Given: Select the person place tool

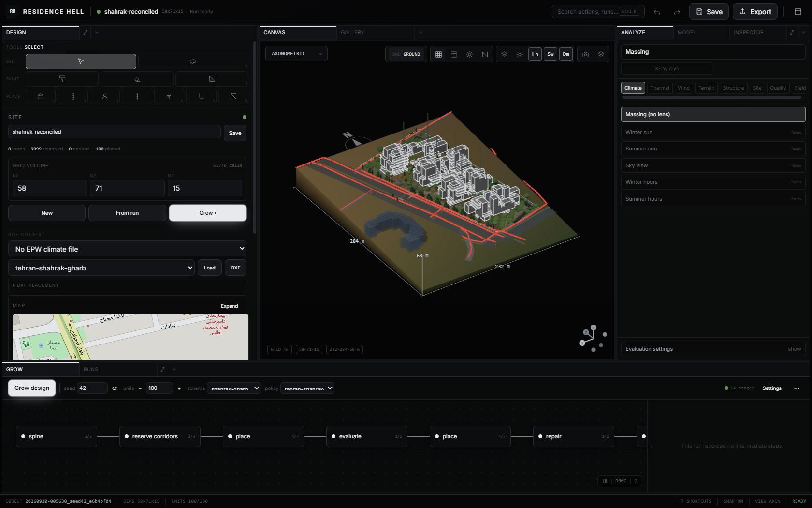Looking at the screenshot, I should click(104, 96).
